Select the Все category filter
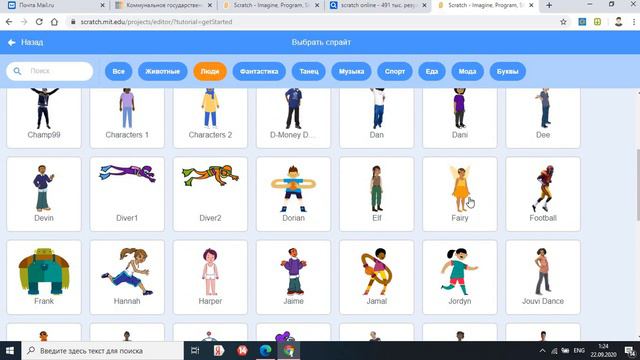 coord(118,71)
